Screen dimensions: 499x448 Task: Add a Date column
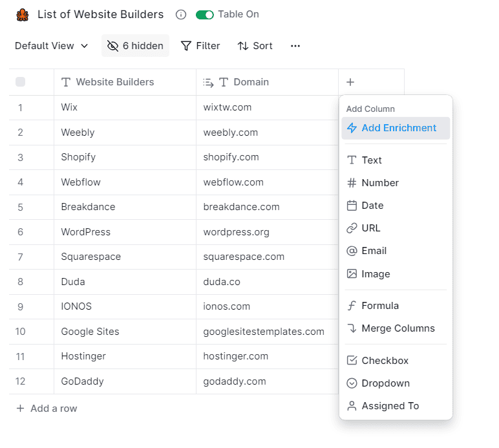click(x=396, y=206)
